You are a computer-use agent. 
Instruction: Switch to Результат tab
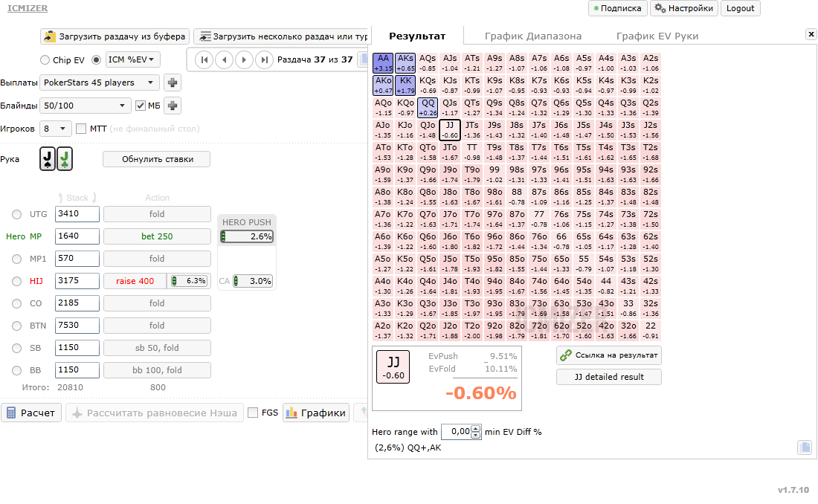[x=417, y=36]
